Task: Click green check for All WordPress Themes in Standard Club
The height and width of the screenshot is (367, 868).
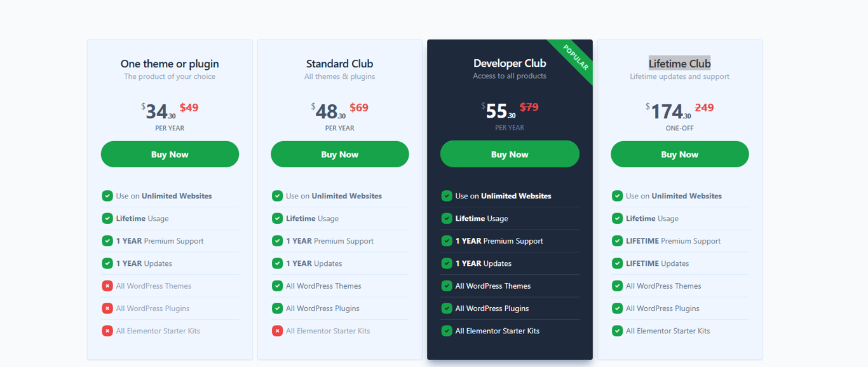Action: [277, 286]
